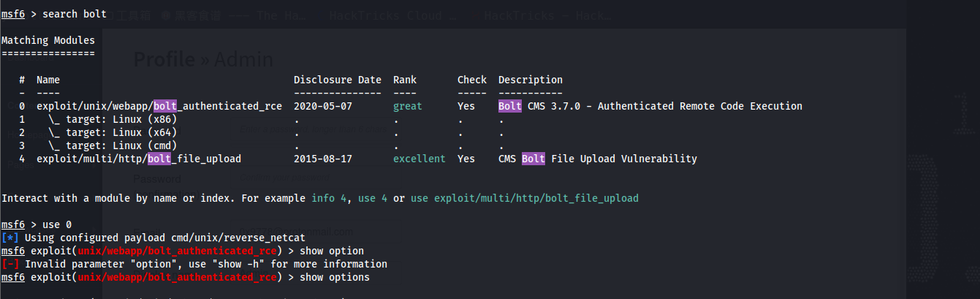Click 'Yes' check value for bolt_file_upload row

[x=466, y=159]
